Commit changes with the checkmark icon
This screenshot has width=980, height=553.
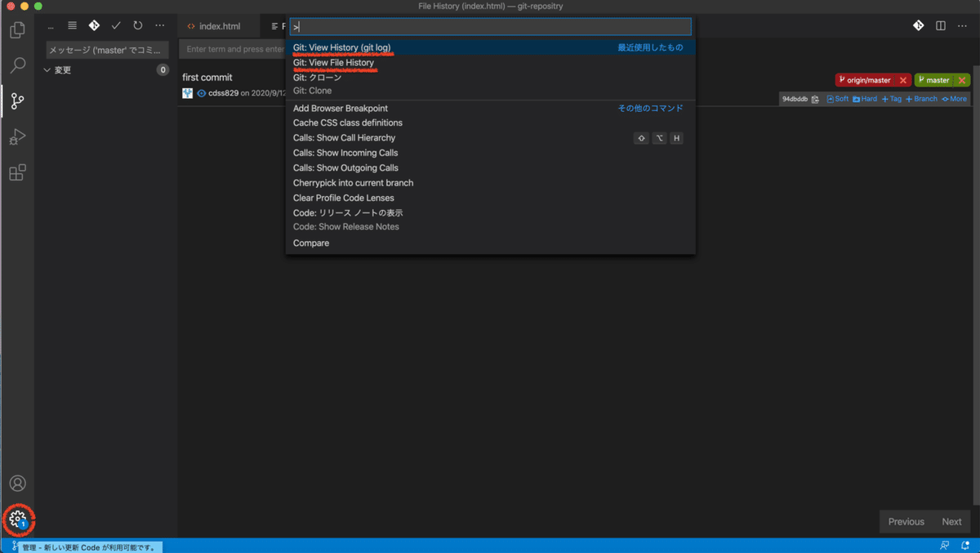116,25
